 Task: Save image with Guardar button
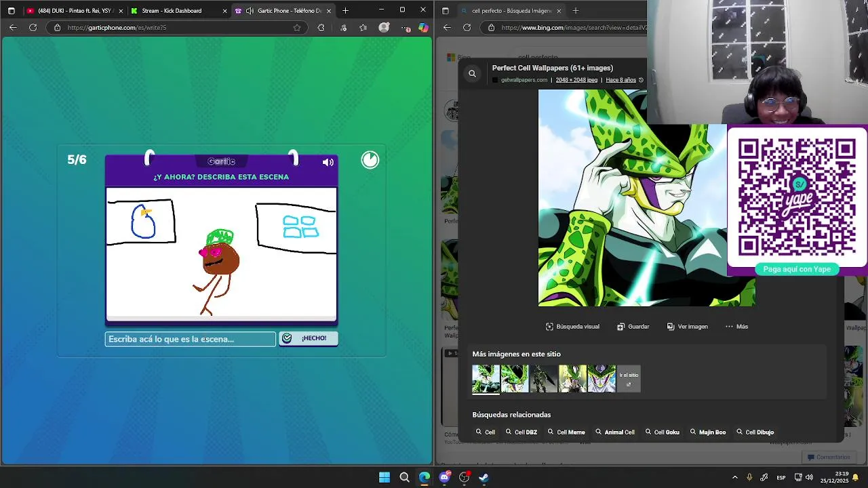[633, 327]
